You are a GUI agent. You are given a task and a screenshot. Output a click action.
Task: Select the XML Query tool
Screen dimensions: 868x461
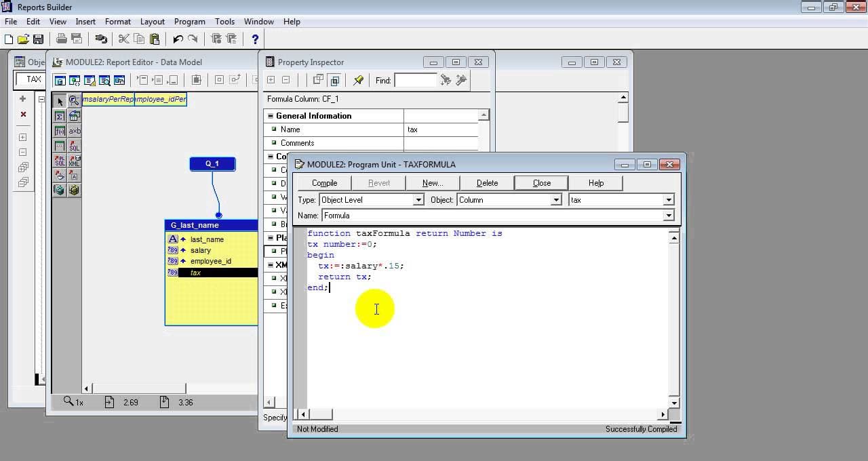pos(74,161)
